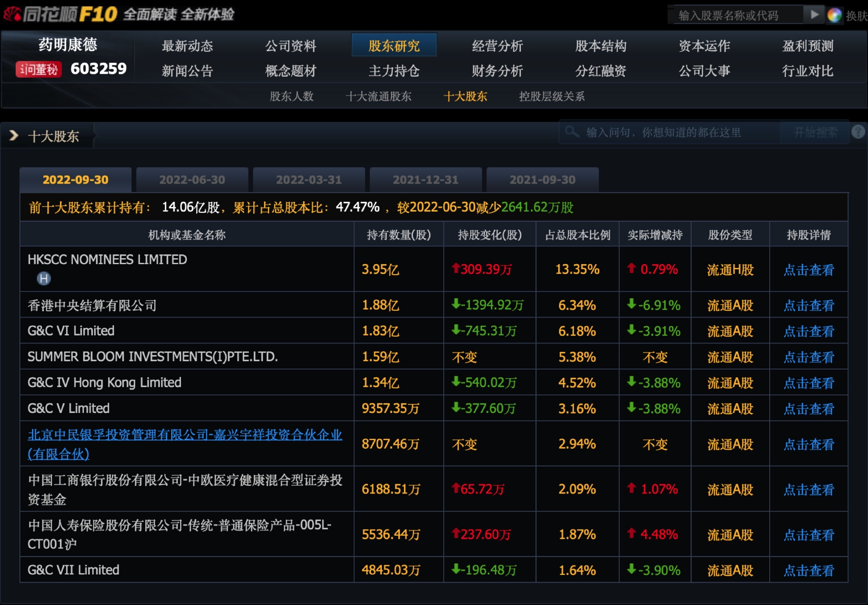Open the help question mark icon
The image size is (868, 605).
point(858,132)
